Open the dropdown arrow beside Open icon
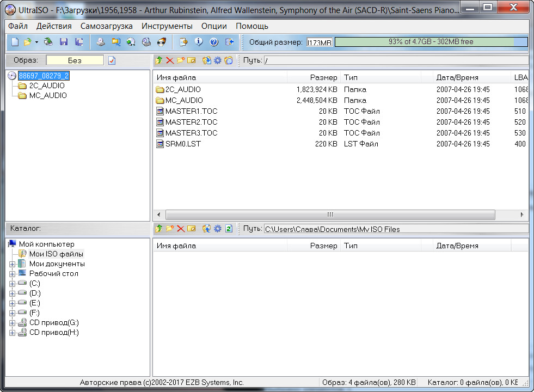 [36, 42]
